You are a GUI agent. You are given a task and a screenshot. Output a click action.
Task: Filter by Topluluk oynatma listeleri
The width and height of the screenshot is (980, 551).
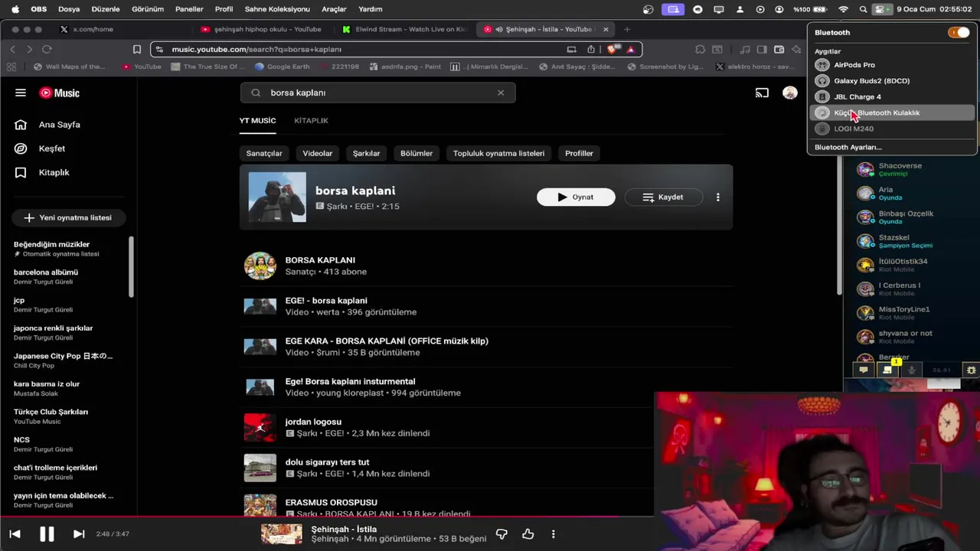pyautogui.click(x=498, y=153)
